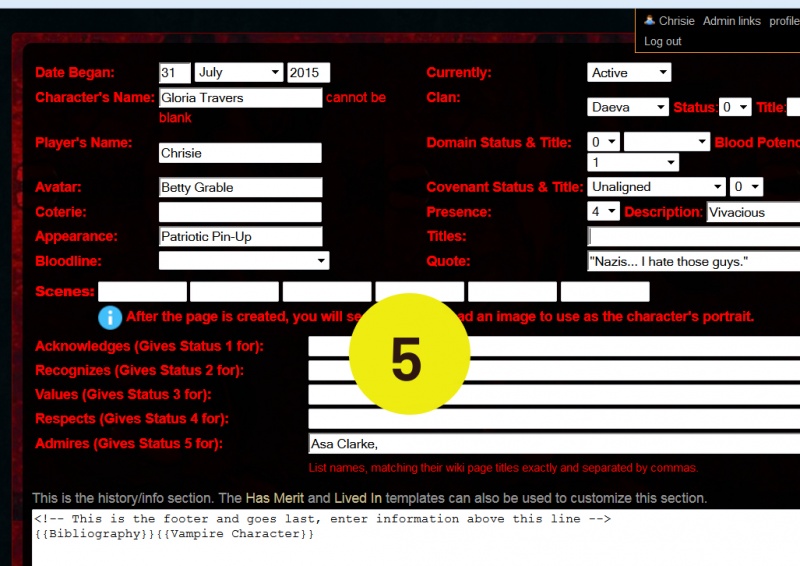
Task: Open the Lived In template link
Action: point(358,498)
